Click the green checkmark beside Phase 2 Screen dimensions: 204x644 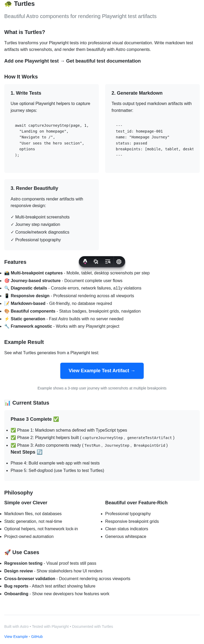(x=13, y=438)
